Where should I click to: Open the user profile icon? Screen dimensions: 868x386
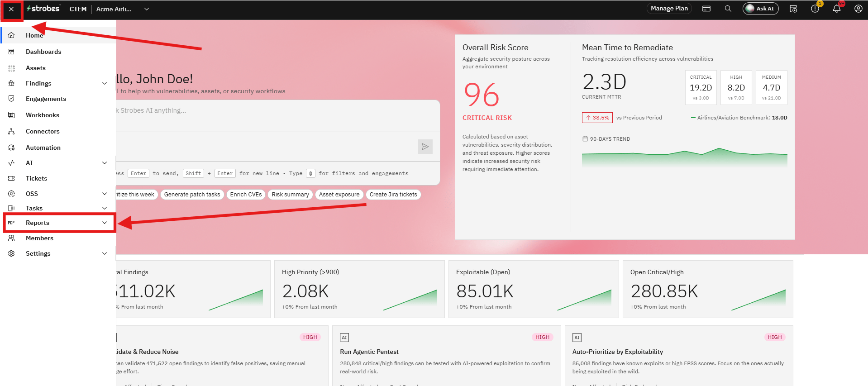[x=858, y=9]
